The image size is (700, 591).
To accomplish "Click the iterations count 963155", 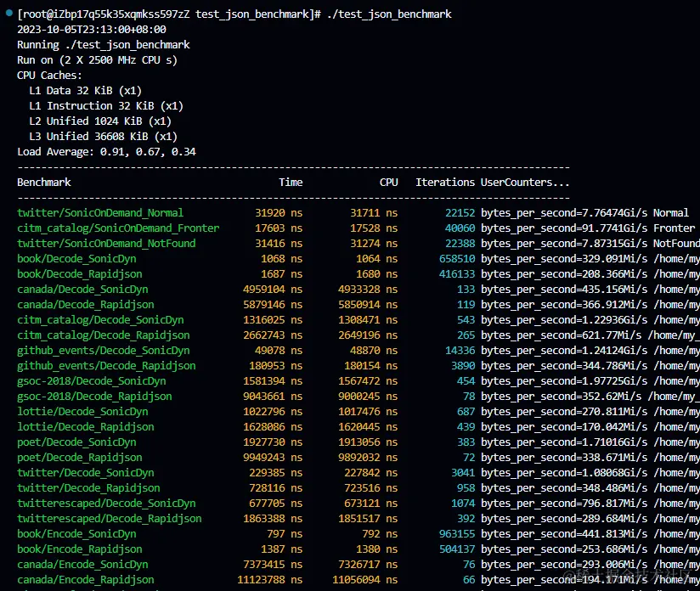I will [x=457, y=534].
